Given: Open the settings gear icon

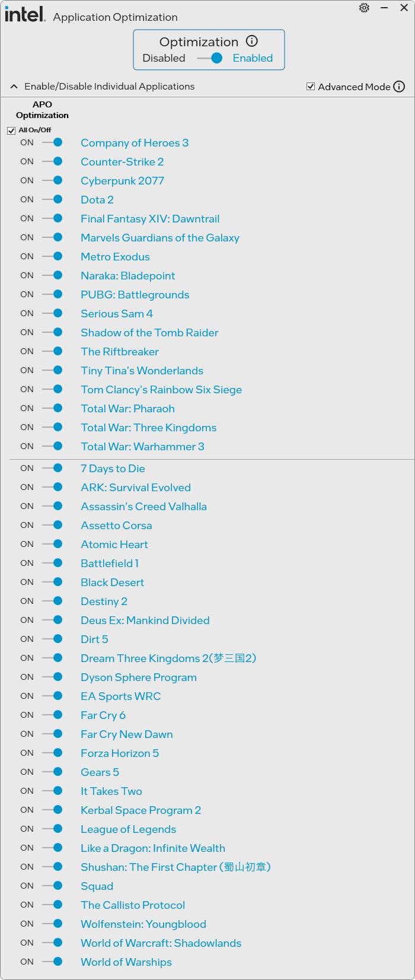Looking at the screenshot, I should (x=364, y=8).
